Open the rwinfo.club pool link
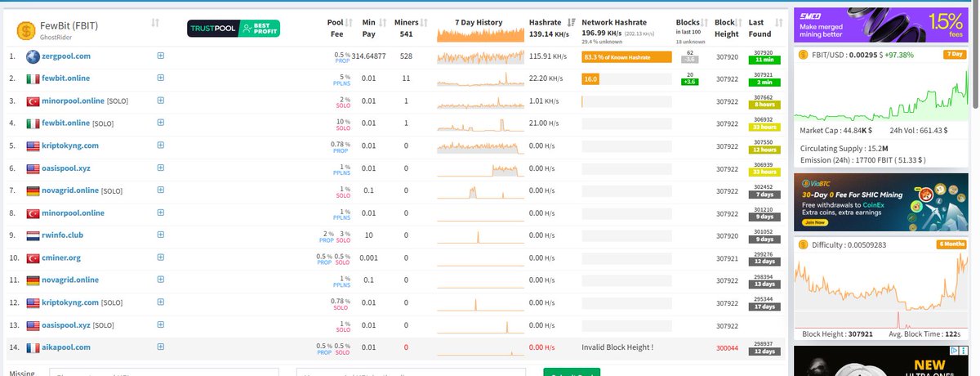 (63, 235)
